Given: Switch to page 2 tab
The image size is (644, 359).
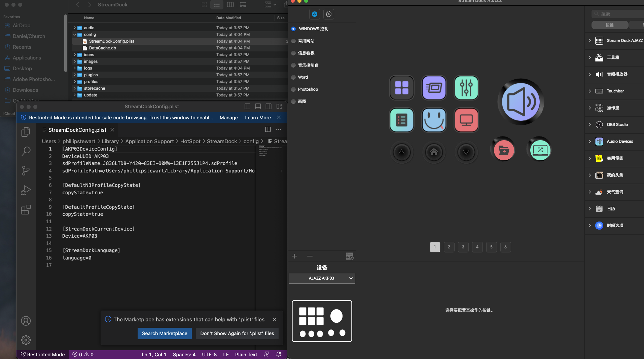Looking at the screenshot, I should tap(449, 247).
